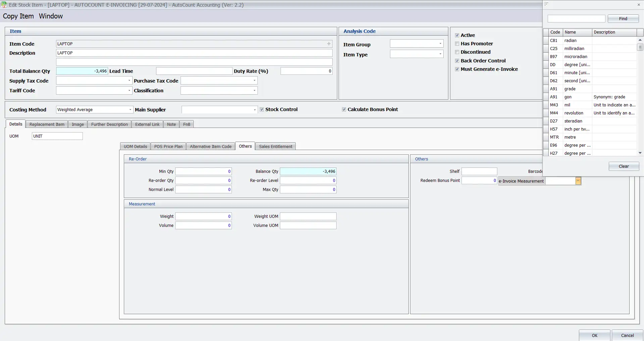
Task: Click the plus icon in Item Code field
Action: 329,44
